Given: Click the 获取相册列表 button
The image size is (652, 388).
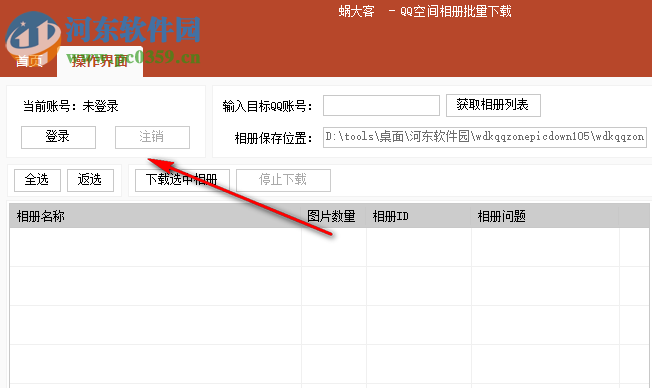Looking at the screenshot, I should tap(493, 105).
